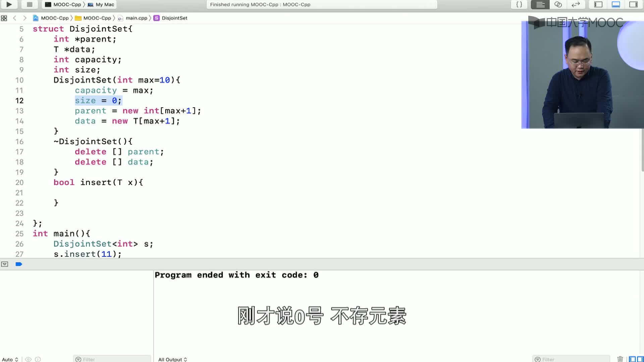Click 'int size;' declaration on line 9

click(77, 70)
